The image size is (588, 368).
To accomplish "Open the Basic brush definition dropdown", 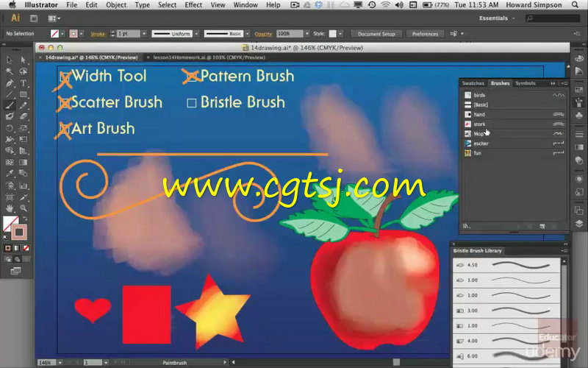I will pyautogui.click(x=247, y=34).
